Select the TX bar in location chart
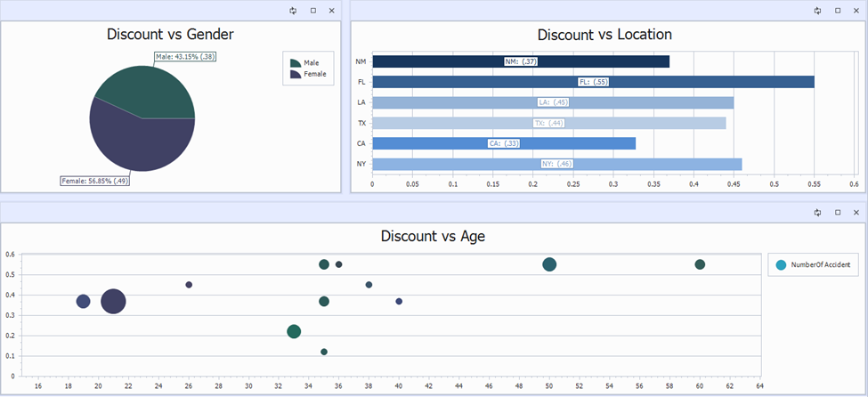This screenshot has width=868, height=397. click(549, 123)
